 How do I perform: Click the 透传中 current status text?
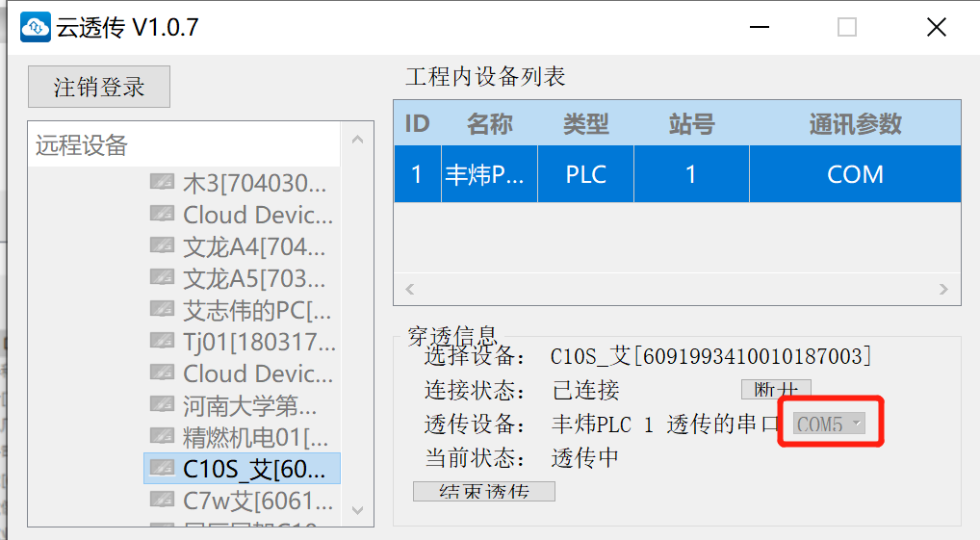click(585, 457)
